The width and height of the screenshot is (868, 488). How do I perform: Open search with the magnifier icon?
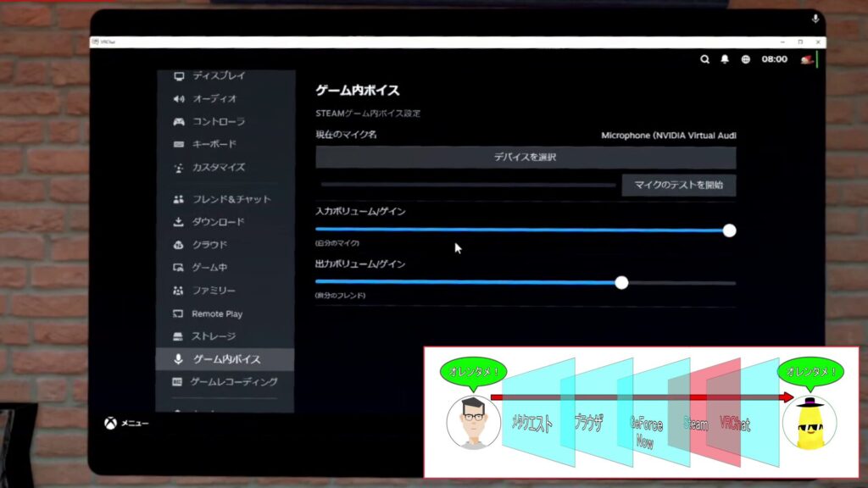[704, 59]
